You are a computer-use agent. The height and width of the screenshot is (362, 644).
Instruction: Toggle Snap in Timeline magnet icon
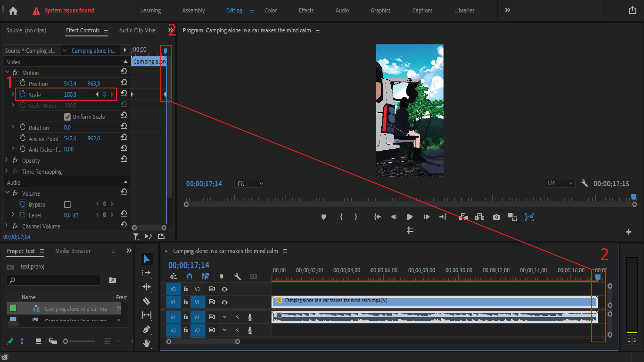point(189,277)
